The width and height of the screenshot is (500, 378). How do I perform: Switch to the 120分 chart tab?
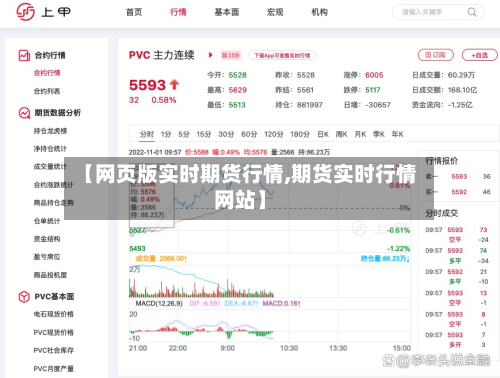point(274,134)
